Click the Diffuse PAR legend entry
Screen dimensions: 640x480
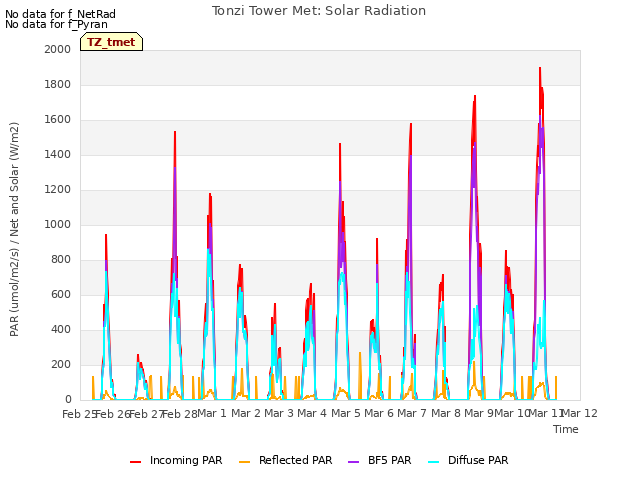coord(468,460)
